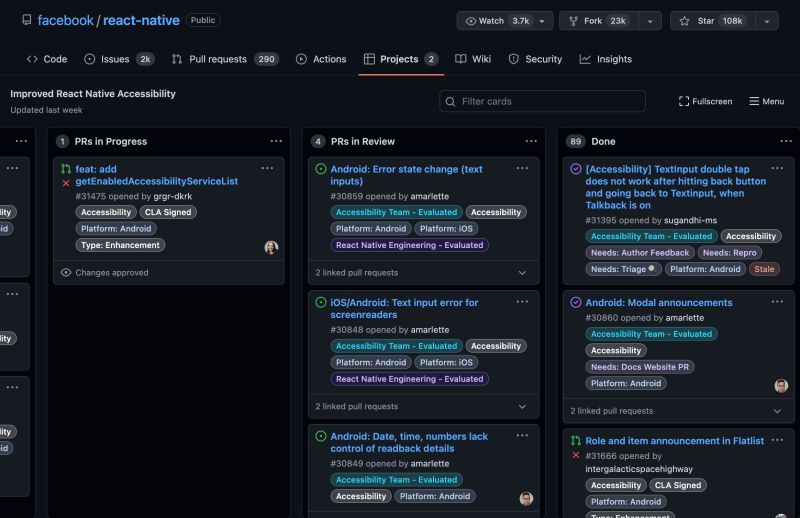Viewport: 800px width, 518px height.
Task: Open the project Menu
Action: pos(766,101)
